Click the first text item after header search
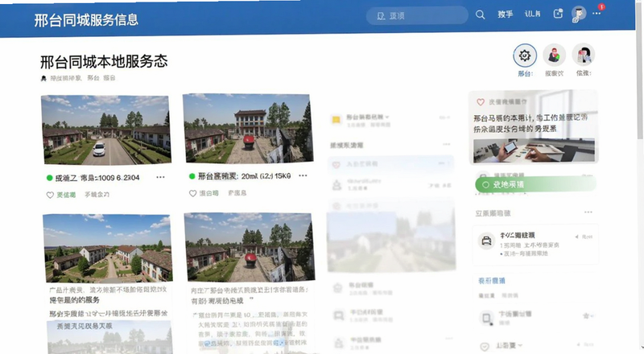 (x=506, y=14)
